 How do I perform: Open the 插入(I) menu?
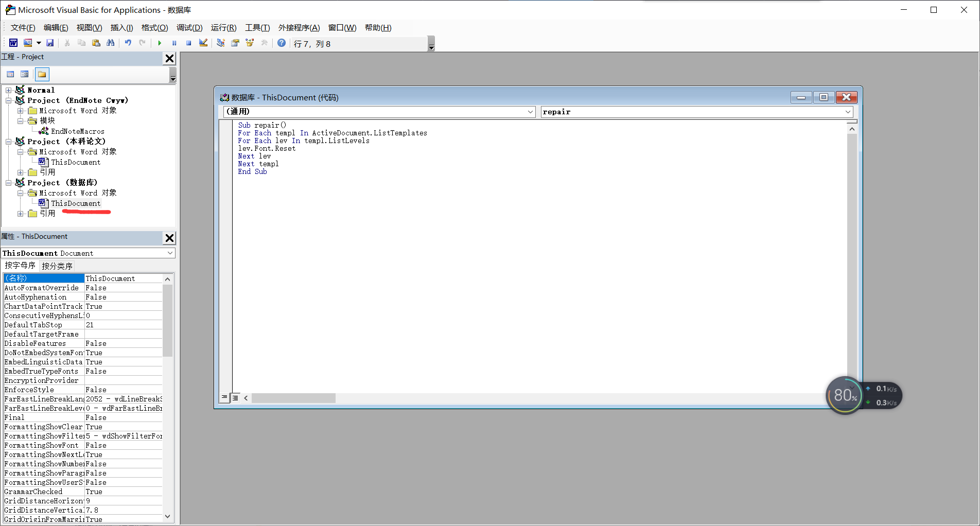[121, 28]
